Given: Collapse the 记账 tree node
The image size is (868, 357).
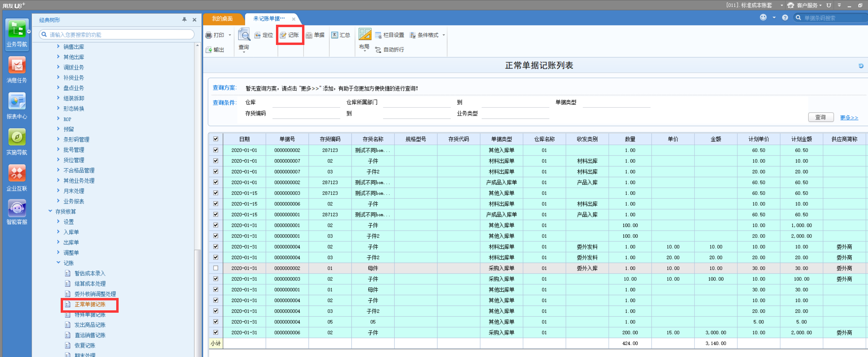Looking at the screenshot, I should (x=58, y=263).
